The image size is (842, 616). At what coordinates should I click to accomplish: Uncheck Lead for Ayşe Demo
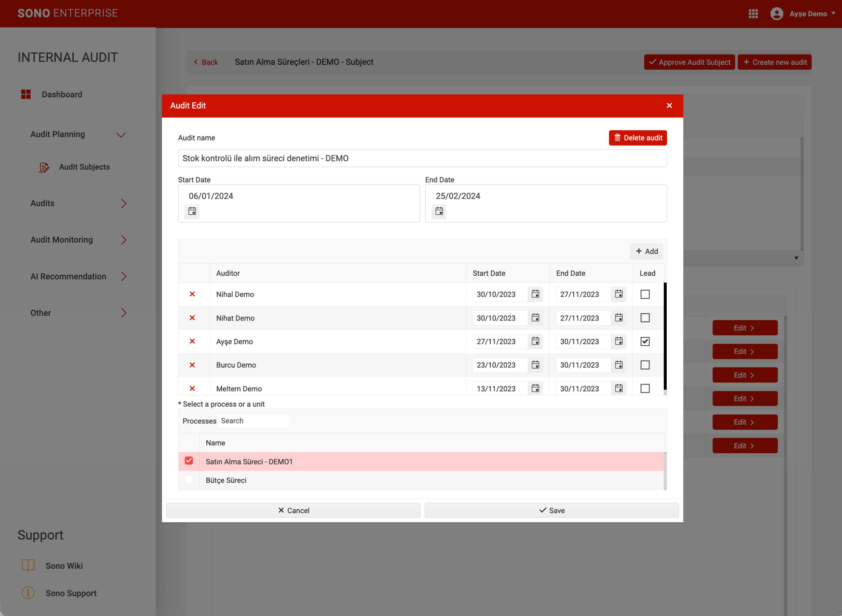tap(645, 341)
